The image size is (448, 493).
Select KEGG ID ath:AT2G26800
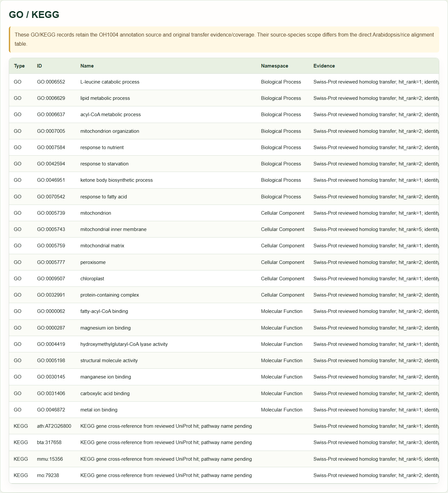click(54, 426)
